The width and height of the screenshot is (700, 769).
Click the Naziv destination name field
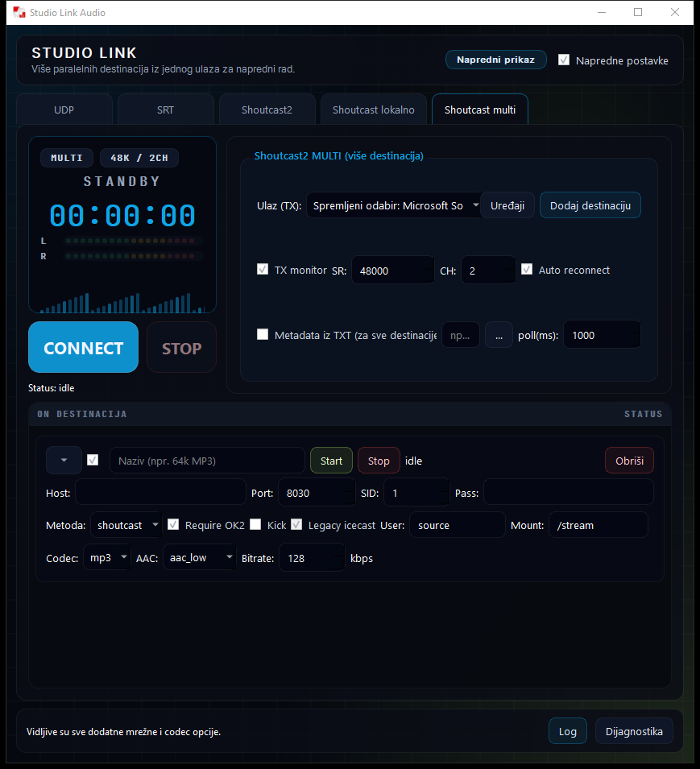pyautogui.click(x=208, y=461)
